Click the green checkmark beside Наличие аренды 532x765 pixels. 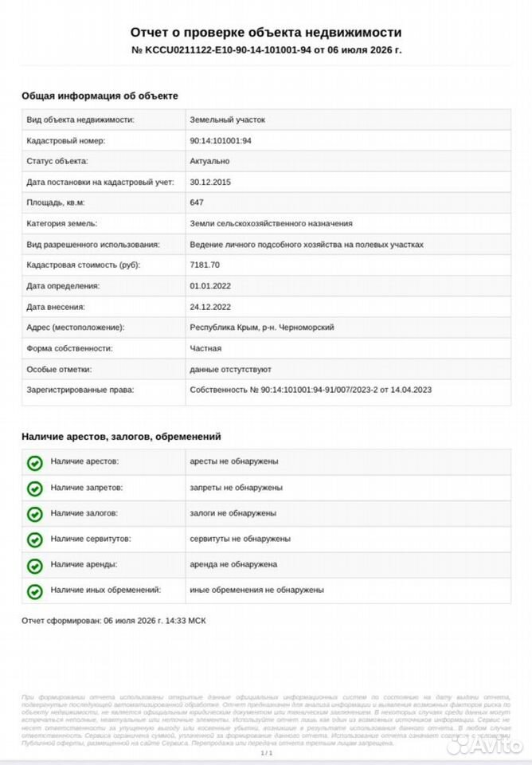[x=34, y=566]
